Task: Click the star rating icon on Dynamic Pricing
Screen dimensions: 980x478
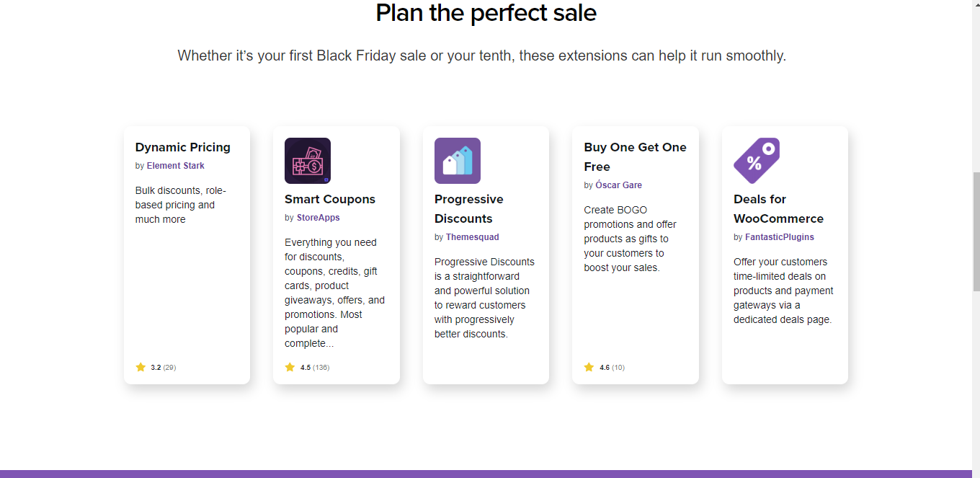Action: click(141, 367)
